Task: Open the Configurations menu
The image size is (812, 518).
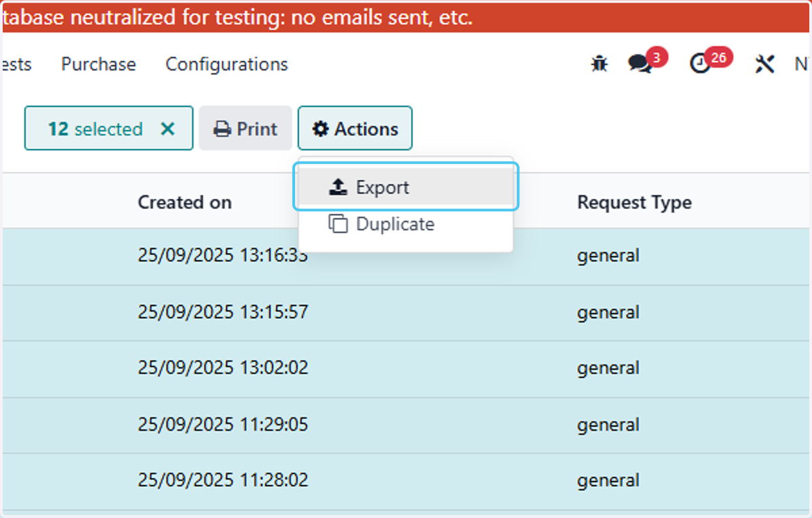Action: click(x=227, y=64)
